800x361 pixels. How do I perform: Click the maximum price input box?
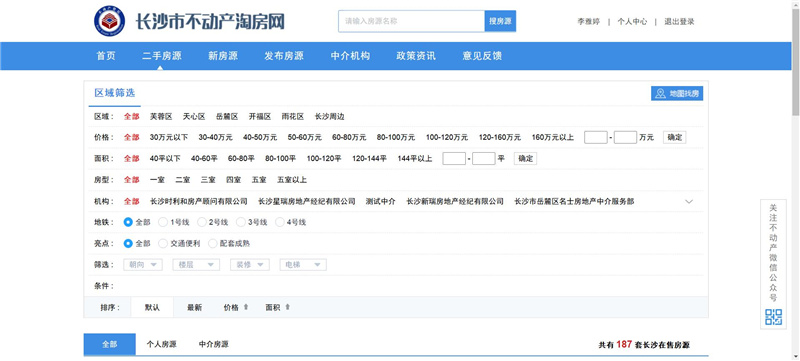pos(625,137)
